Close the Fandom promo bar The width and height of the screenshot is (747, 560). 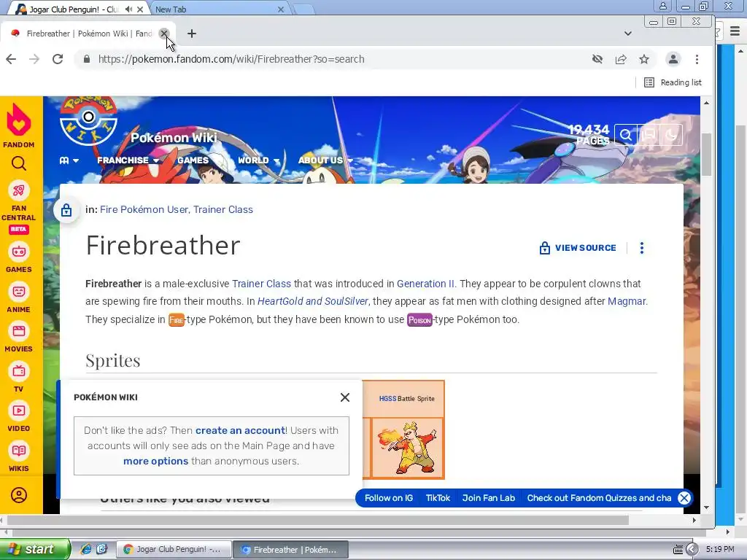pos(684,498)
